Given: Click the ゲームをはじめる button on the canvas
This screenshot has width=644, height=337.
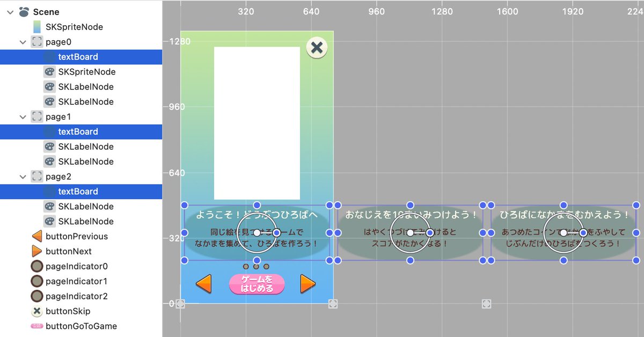Looking at the screenshot, I should tap(257, 285).
